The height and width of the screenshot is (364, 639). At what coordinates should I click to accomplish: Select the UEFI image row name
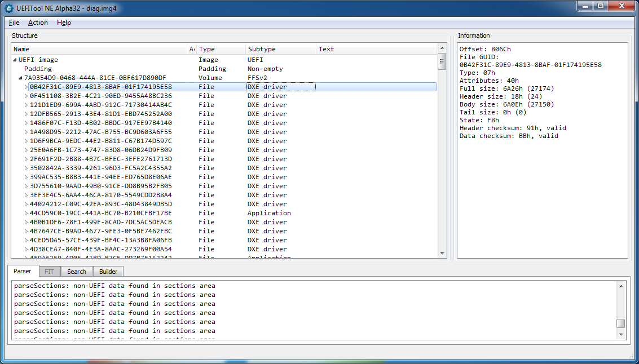pos(38,60)
